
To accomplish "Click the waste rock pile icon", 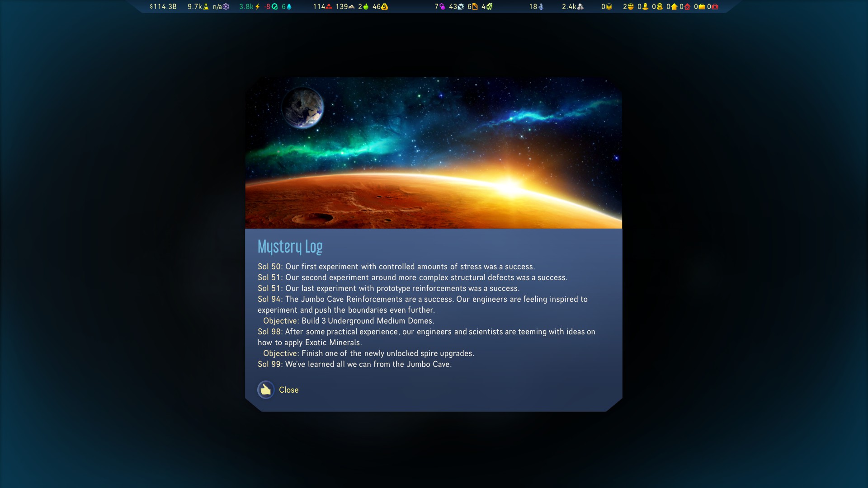I will click(580, 7).
